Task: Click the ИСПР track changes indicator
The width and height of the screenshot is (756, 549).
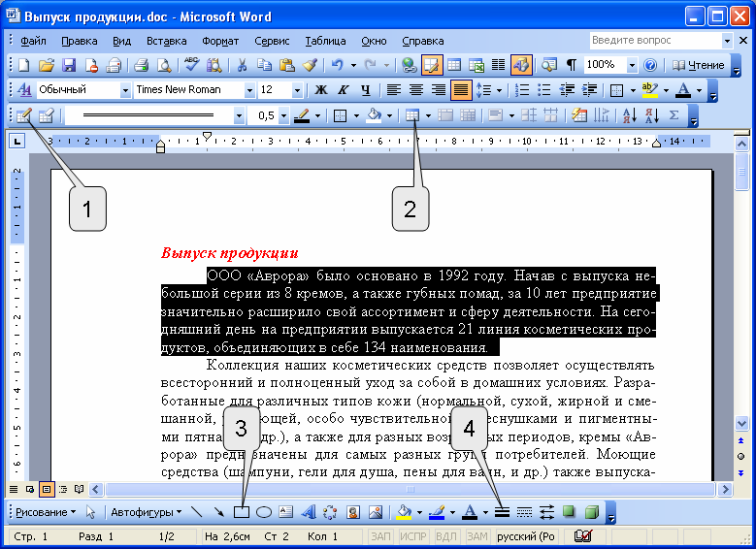Action: click(x=412, y=536)
